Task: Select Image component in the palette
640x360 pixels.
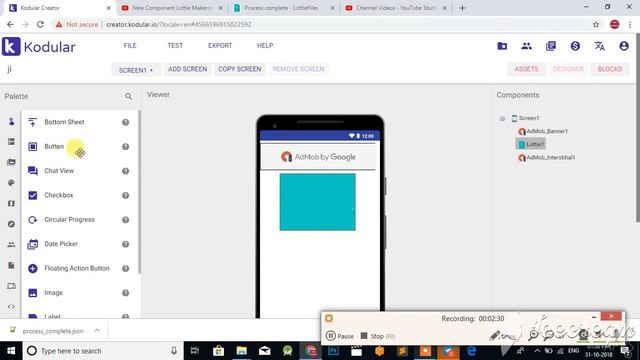Action: (x=53, y=293)
